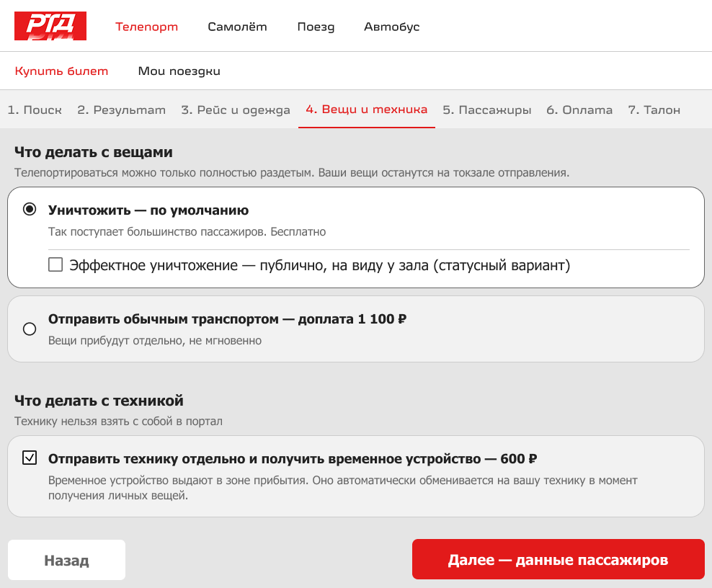Go to step 6. Оплата

579,110
